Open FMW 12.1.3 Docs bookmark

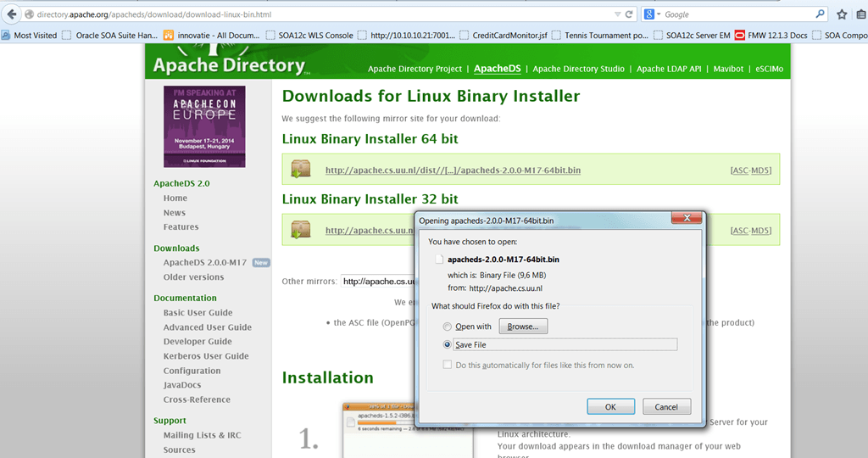pos(771,36)
